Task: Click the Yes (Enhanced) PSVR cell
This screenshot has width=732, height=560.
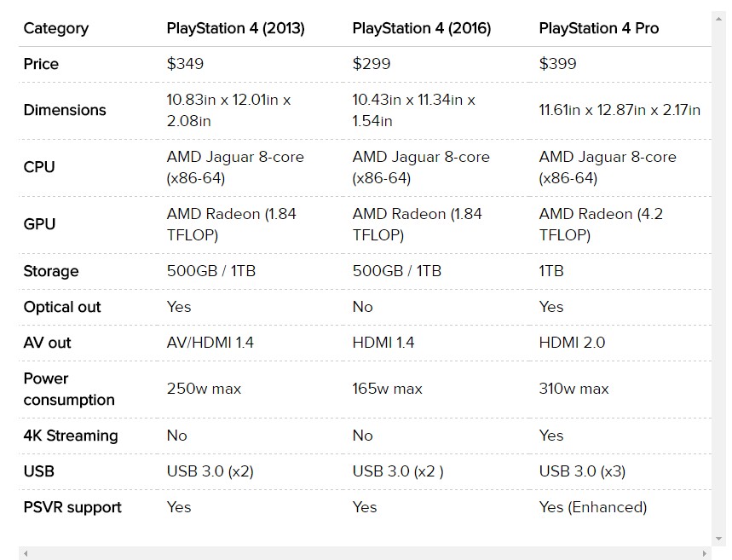Action: (592, 507)
